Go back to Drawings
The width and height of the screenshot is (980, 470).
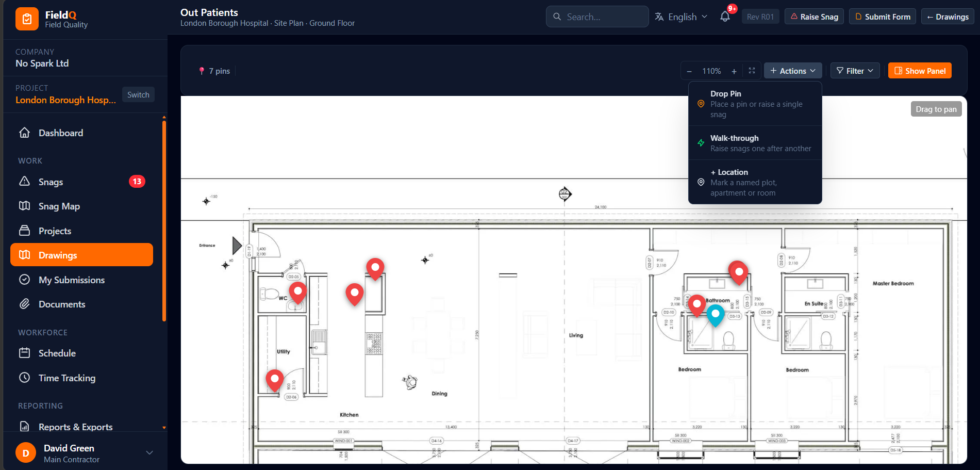point(948,17)
